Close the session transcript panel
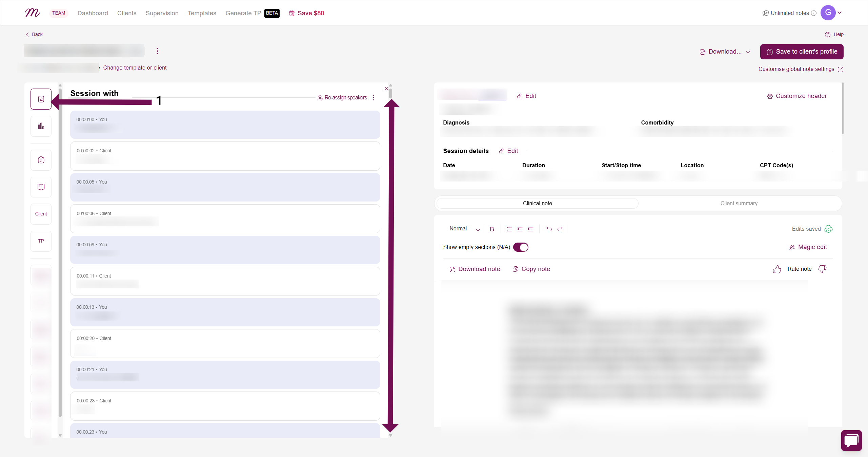The image size is (868, 457). click(x=386, y=89)
